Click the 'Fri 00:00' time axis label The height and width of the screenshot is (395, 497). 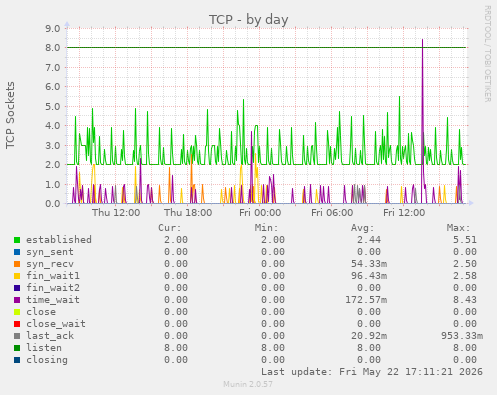click(260, 213)
